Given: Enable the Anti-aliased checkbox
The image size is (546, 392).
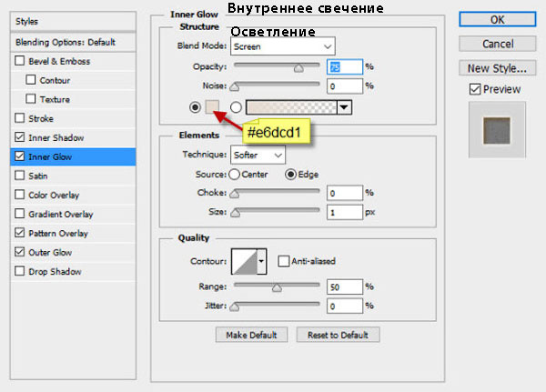Looking at the screenshot, I should coord(283,261).
